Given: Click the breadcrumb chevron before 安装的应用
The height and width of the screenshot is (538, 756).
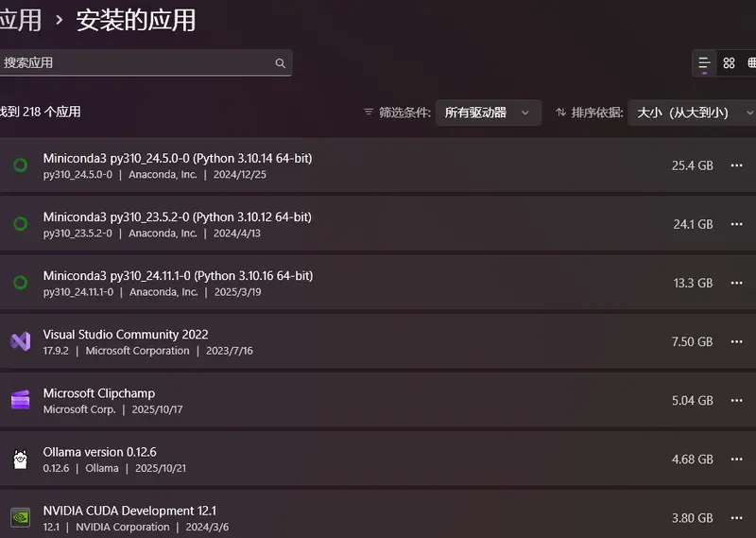Looking at the screenshot, I should coord(59,20).
